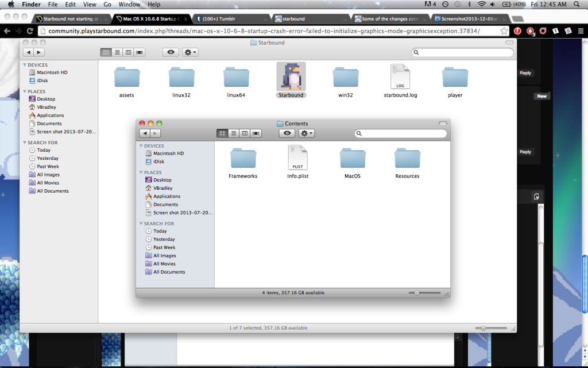
Task: Select the Frameworks folder
Action: pos(242,158)
